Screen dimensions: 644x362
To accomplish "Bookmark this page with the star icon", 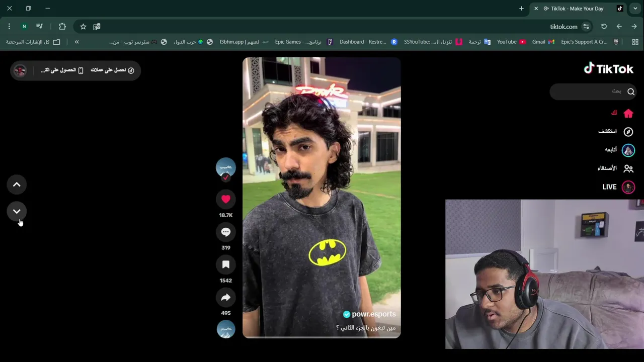I will coord(83,27).
